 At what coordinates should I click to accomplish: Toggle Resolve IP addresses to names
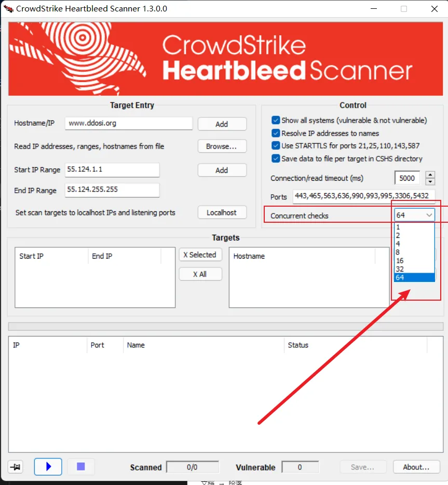276,133
